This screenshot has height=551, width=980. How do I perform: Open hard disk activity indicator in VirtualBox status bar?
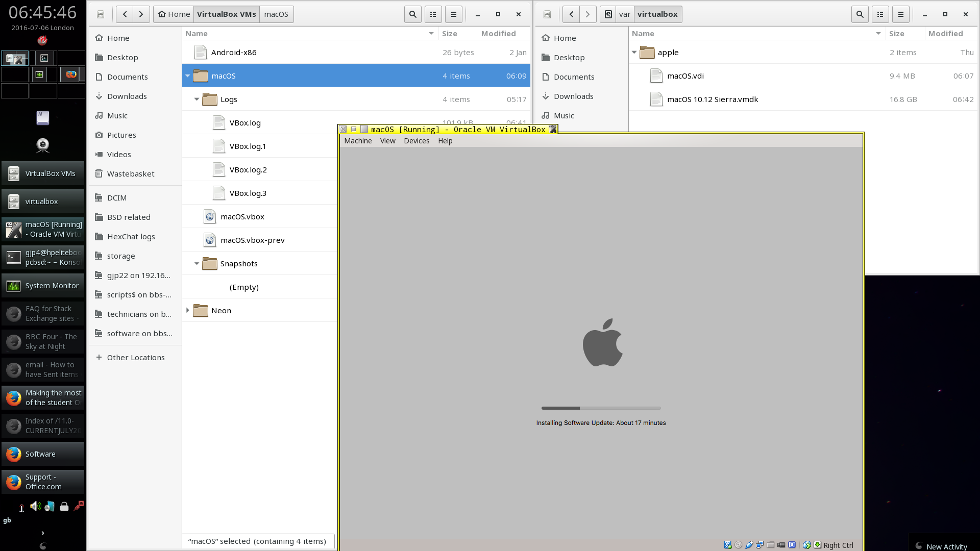[x=728, y=545]
